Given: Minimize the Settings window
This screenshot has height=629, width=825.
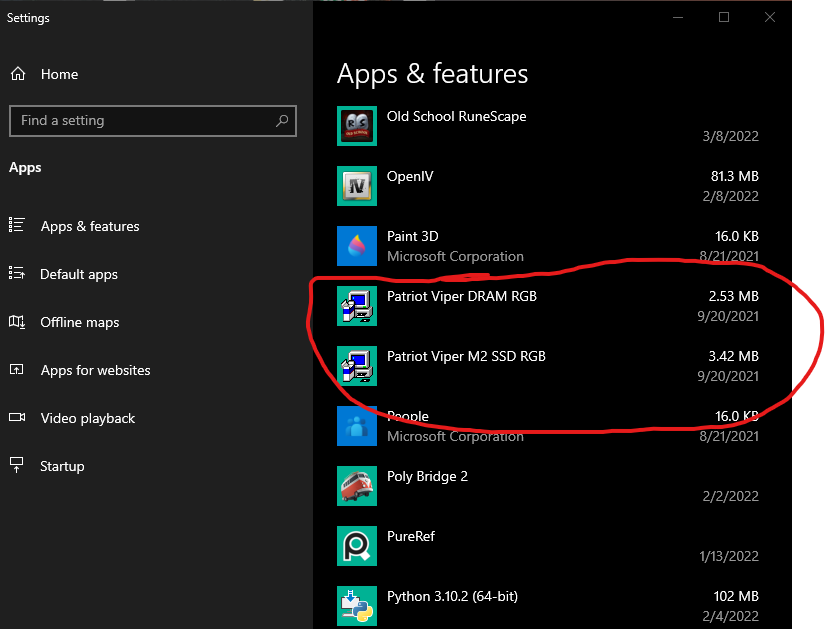Looking at the screenshot, I should point(678,17).
